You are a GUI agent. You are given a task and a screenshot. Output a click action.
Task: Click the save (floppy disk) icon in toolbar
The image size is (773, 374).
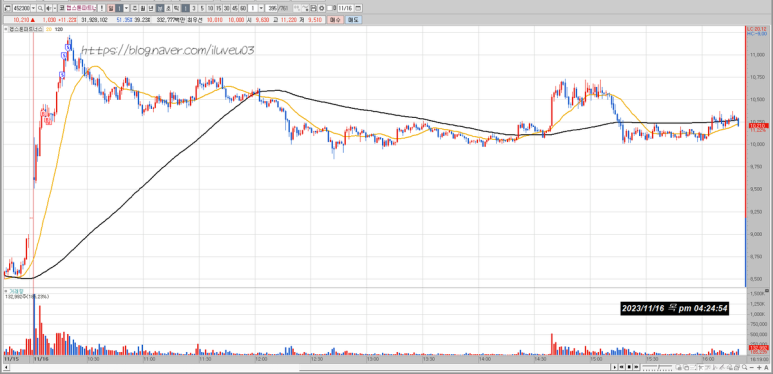(313, 8)
